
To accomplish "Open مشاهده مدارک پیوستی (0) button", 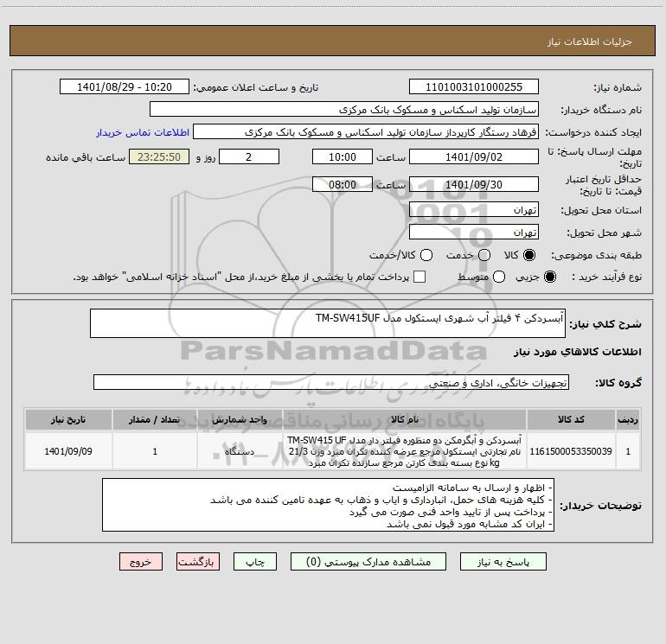I will (368, 562).
